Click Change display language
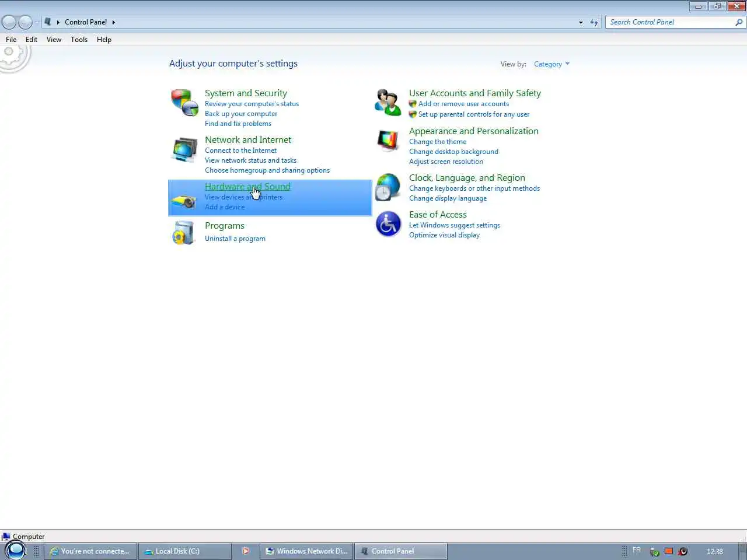Screen dimensions: 747x560 pos(448,198)
